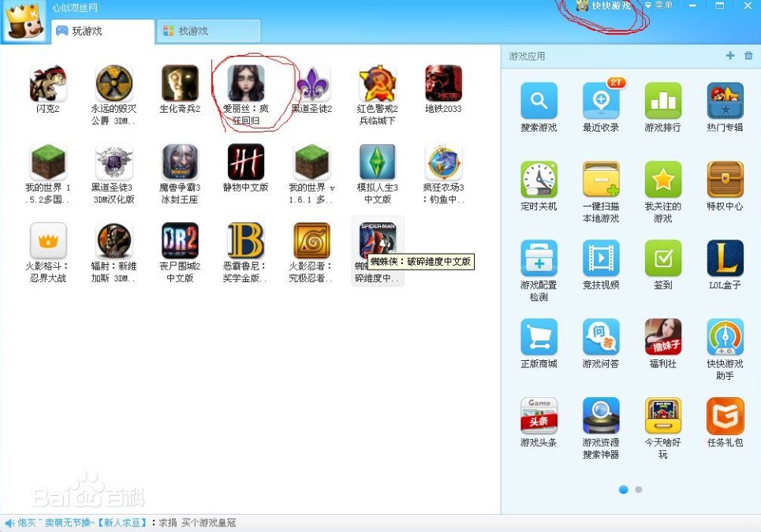This screenshot has width=761, height=532.
Task: Go to first app page dot
Action: 624,489
